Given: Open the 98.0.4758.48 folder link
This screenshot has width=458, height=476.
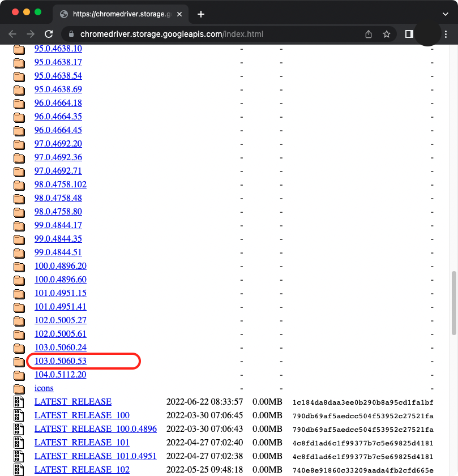Looking at the screenshot, I should pyautogui.click(x=58, y=198).
